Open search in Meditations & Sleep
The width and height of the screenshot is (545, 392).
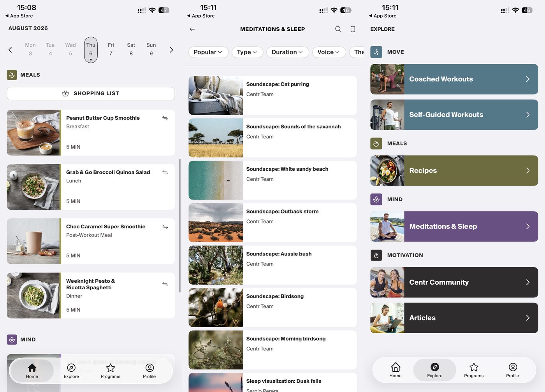click(x=338, y=29)
